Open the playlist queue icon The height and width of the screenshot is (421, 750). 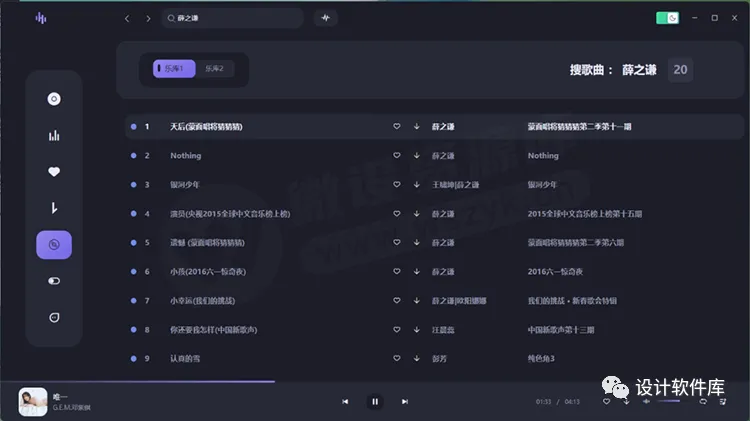[x=723, y=402]
